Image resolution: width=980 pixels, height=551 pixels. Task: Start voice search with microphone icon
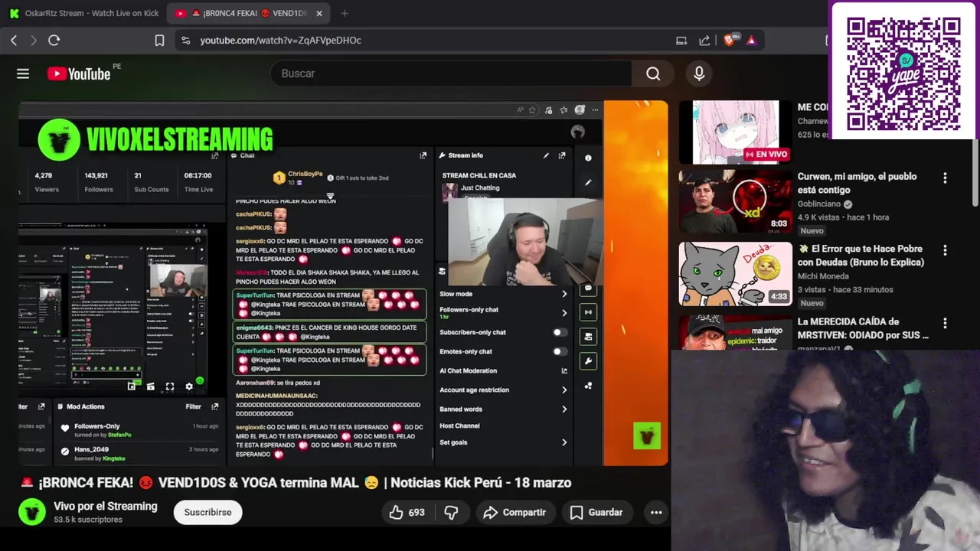(x=698, y=73)
